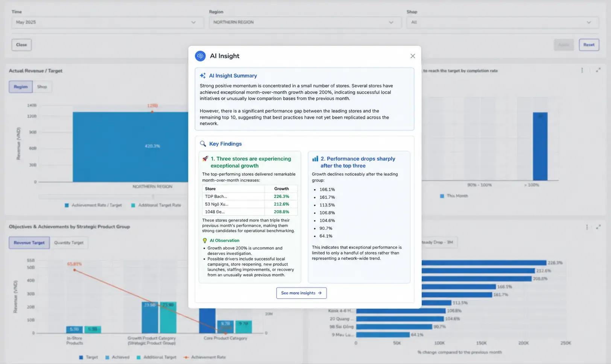
Task: Click the heading Three stores are experiencing exceptional growth
Action: tap(251, 162)
